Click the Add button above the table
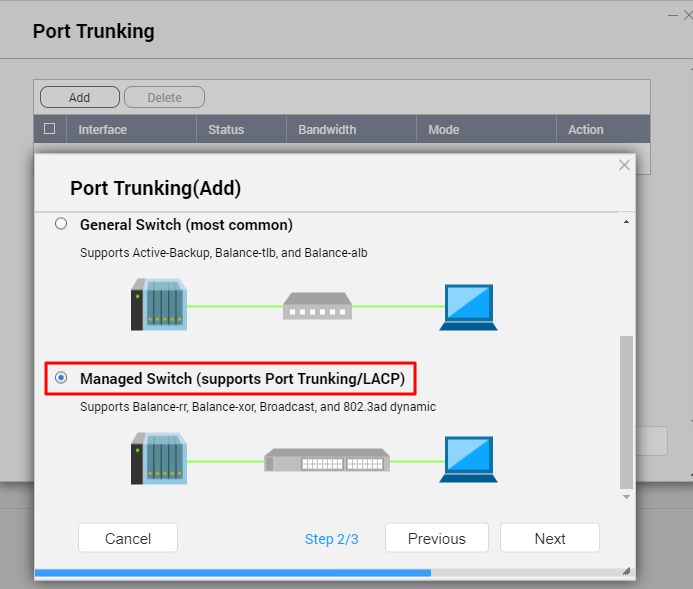This screenshot has height=589, width=693. tap(79, 97)
